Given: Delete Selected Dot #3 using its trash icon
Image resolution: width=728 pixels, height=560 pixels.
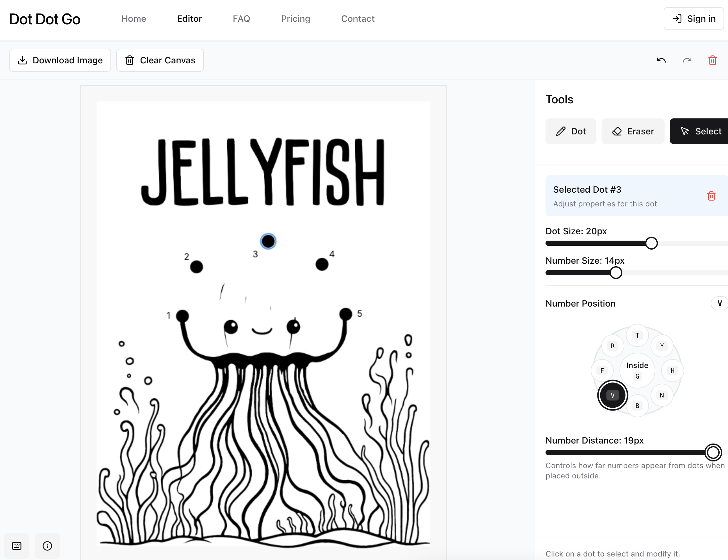Looking at the screenshot, I should click(x=712, y=196).
